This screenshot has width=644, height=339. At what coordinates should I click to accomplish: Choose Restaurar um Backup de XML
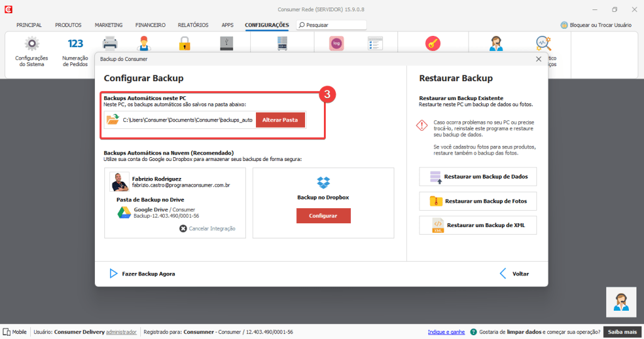click(x=478, y=225)
